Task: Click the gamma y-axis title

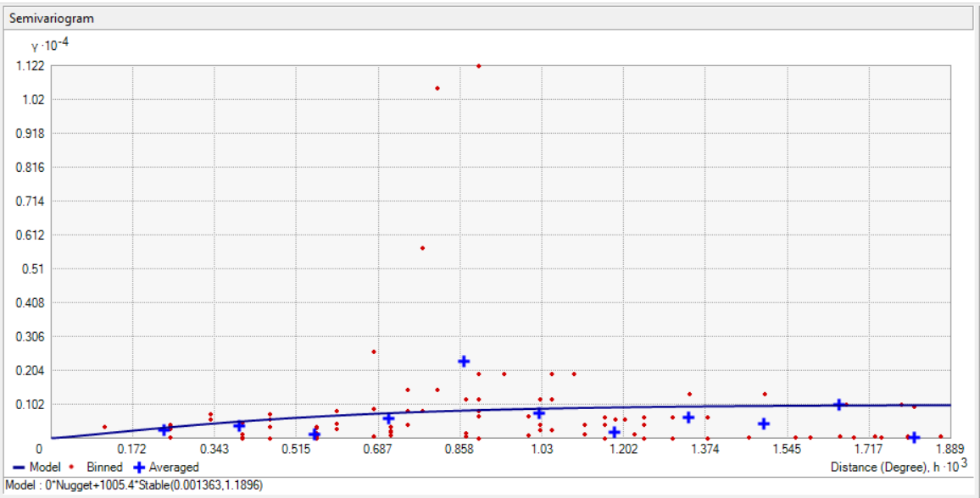Action: (50, 46)
